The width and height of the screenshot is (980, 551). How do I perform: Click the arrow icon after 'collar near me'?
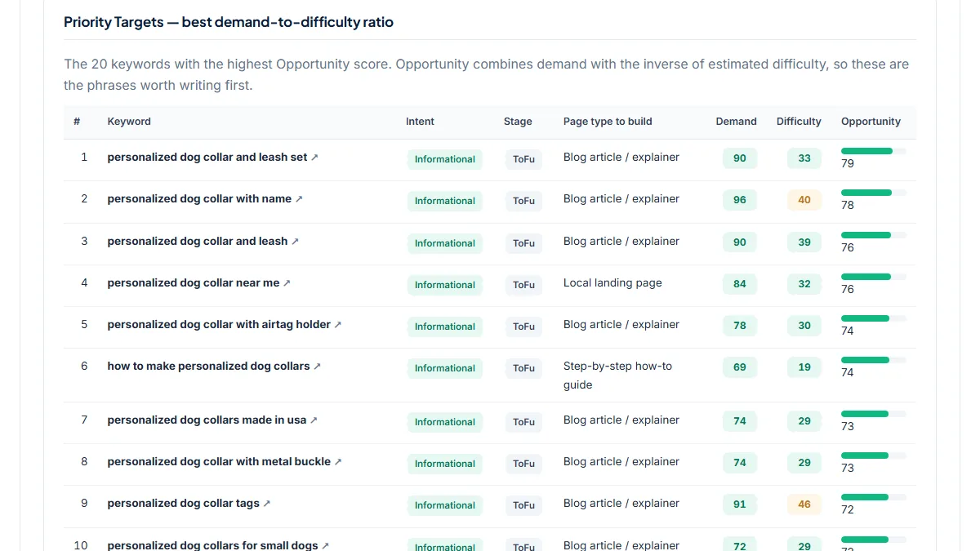pyautogui.click(x=287, y=283)
